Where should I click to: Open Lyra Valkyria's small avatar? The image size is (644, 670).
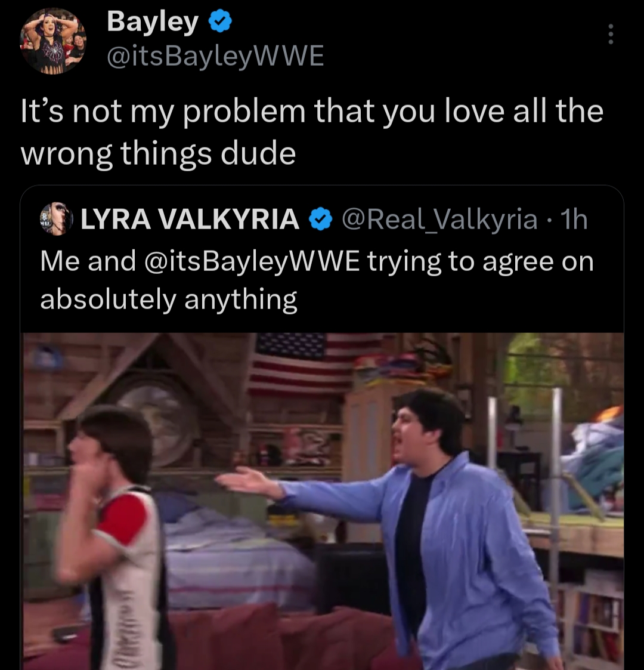point(57,219)
